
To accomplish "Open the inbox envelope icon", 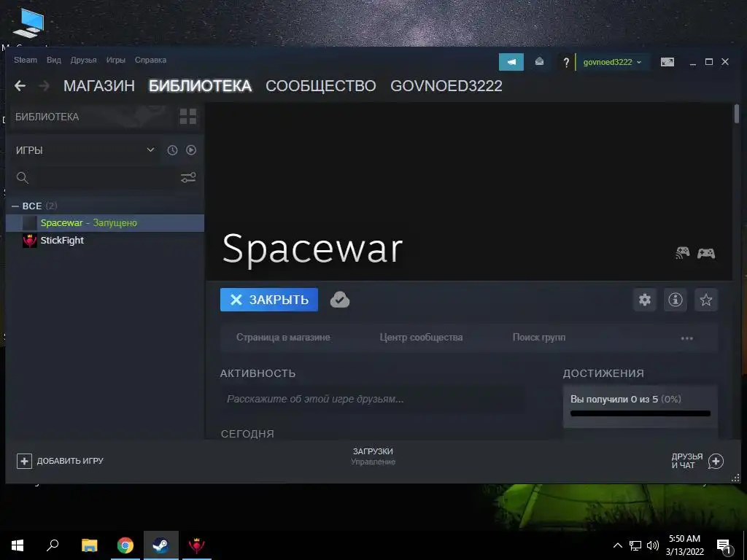I will click(x=539, y=61).
